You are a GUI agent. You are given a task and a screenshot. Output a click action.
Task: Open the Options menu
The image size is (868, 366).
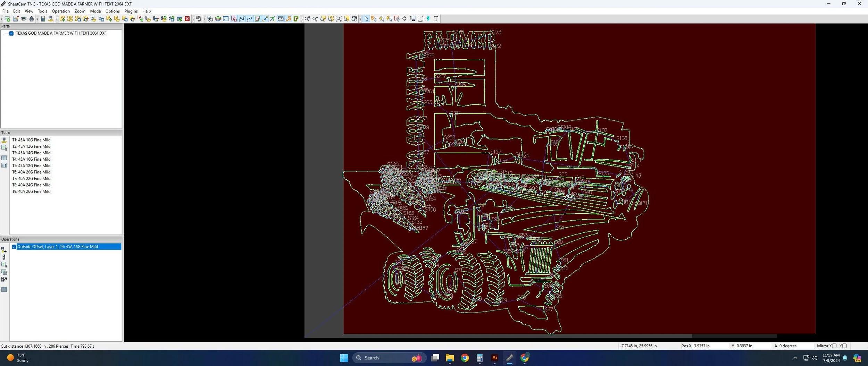click(x=112, y=11)
